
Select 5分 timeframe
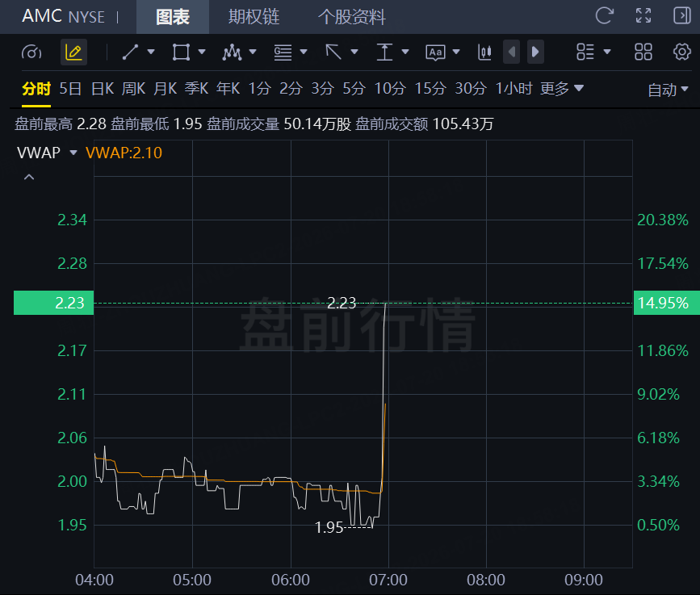click(x=354, y=88)
